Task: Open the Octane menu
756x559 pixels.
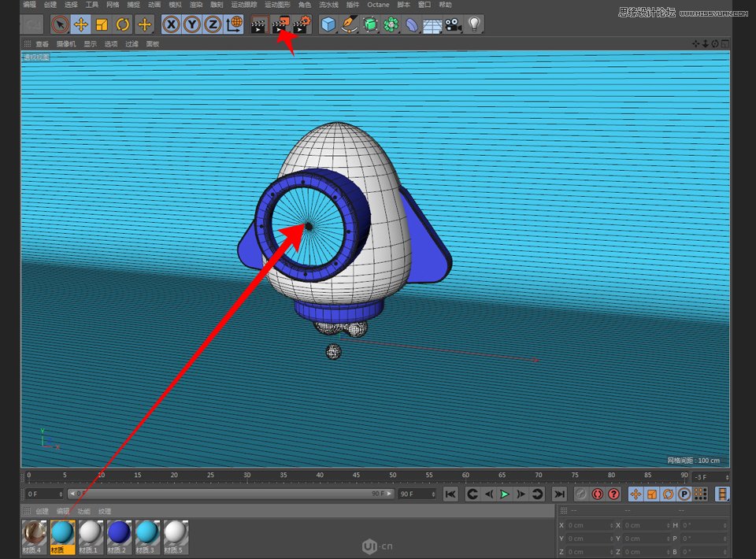Action: (x=378, y=5)
